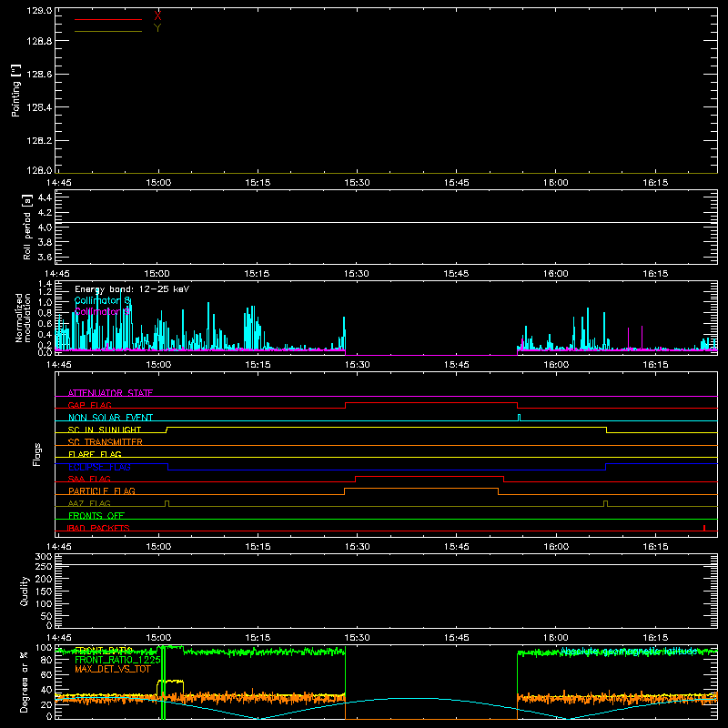Click the 129.0 tick on Pointing axis

pos(39,10)
